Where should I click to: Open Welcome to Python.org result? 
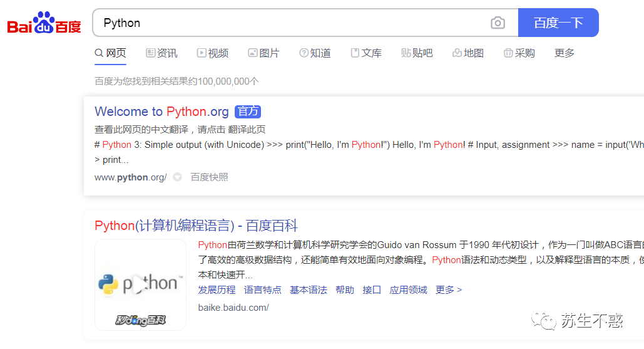tap(161, 112)
